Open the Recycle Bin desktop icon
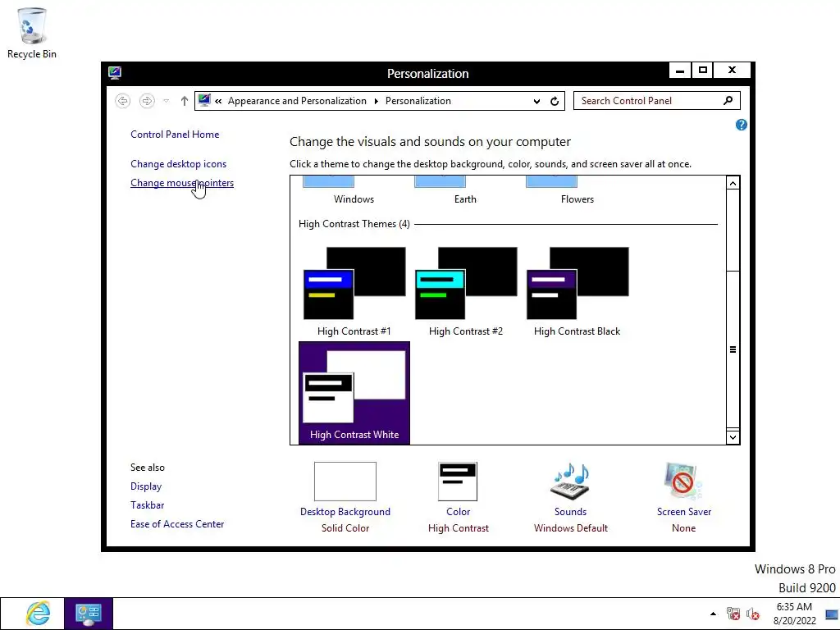The height and width of the screenshot is (630, 840). point(32,33)
